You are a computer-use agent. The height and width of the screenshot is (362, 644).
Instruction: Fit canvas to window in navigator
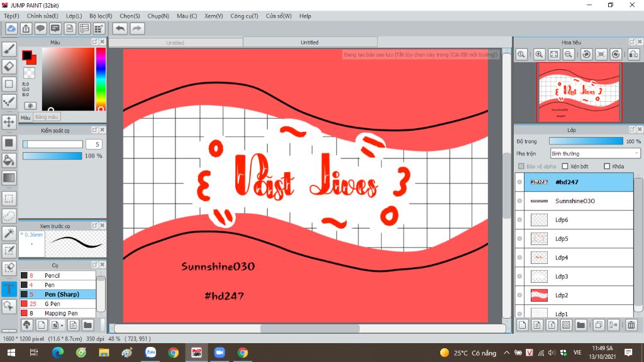554,54
